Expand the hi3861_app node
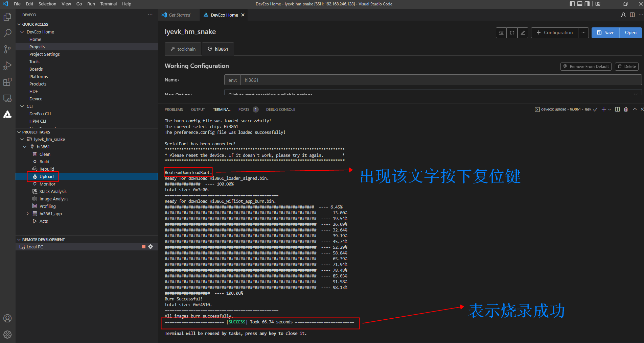Screen dimensions: 644x343 (28, 214)
